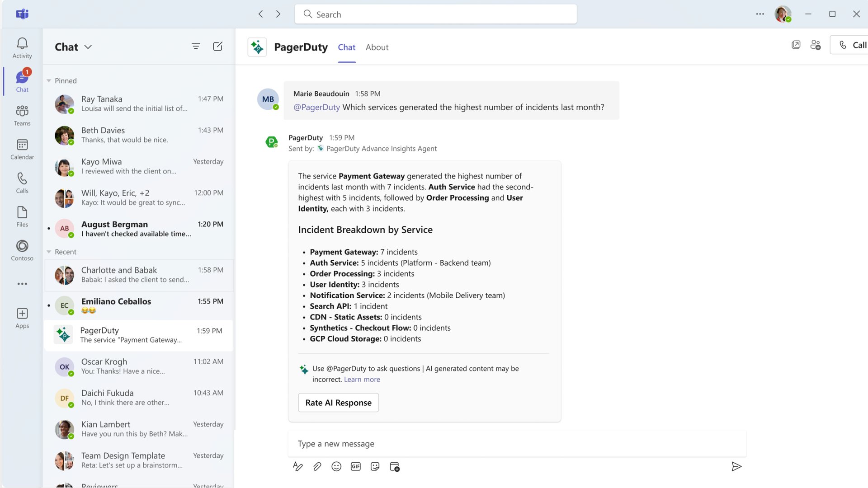The height and width of the screenshot is (488, 868).
Task: Open chat with Daichi Fukuda
Action: [x=139, y=398]
